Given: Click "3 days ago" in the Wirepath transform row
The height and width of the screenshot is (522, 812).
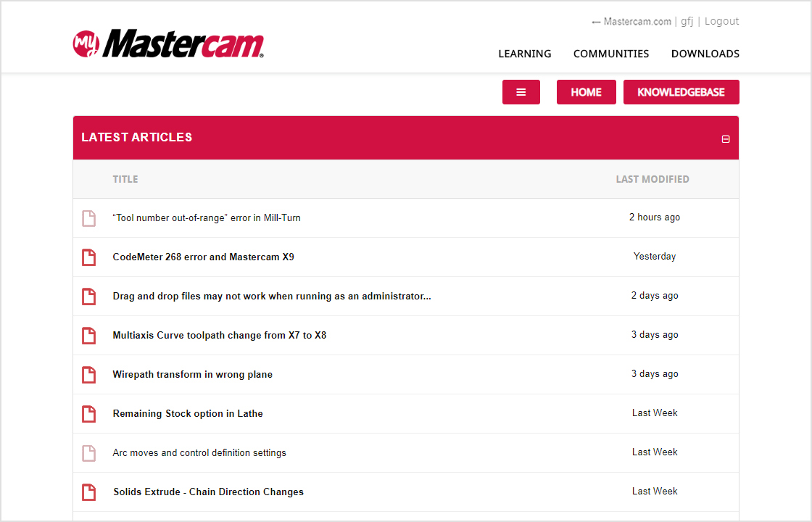Looking at the screenshot, I should [x=655, y=374].
